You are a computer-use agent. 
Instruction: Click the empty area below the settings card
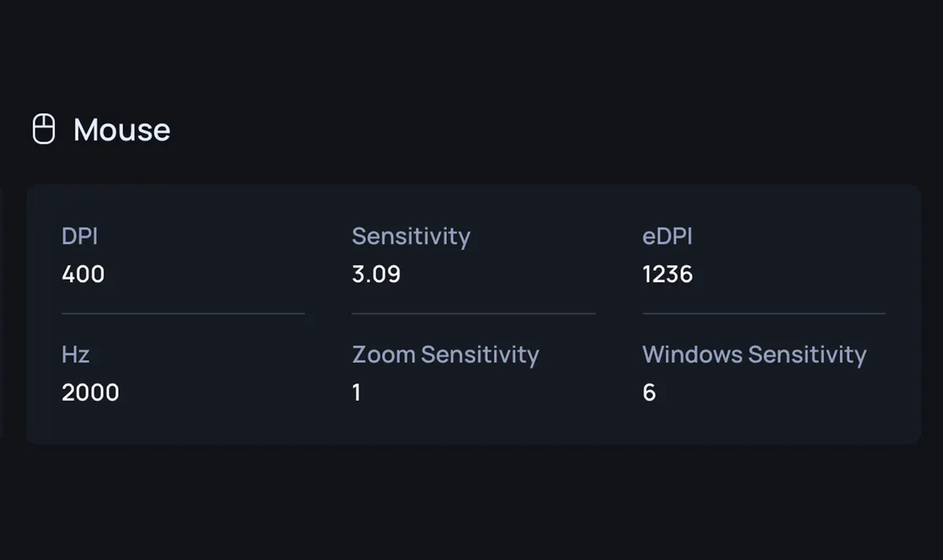(x=472, y=503)
